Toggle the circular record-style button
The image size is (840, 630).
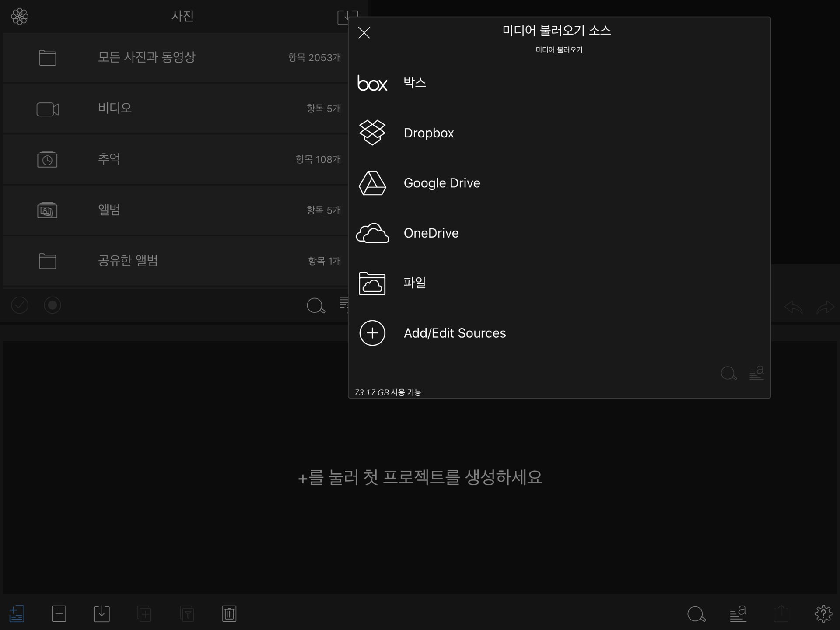click(x=52, y=305)
